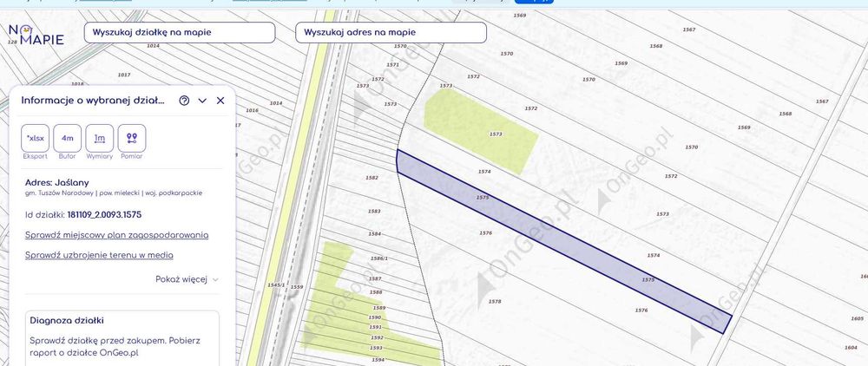Screen dimensions: 868x366
Task: Collapse the parcel info panel chevron
Action: click(202, 101)
